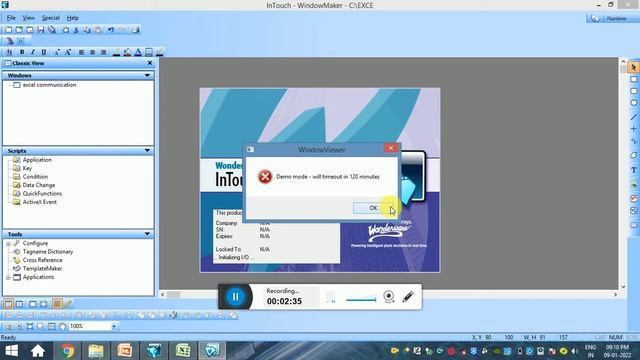Adjust the recorder volume level bar
The width and height of the screenshot is (640, 360).
coord(361,299)
